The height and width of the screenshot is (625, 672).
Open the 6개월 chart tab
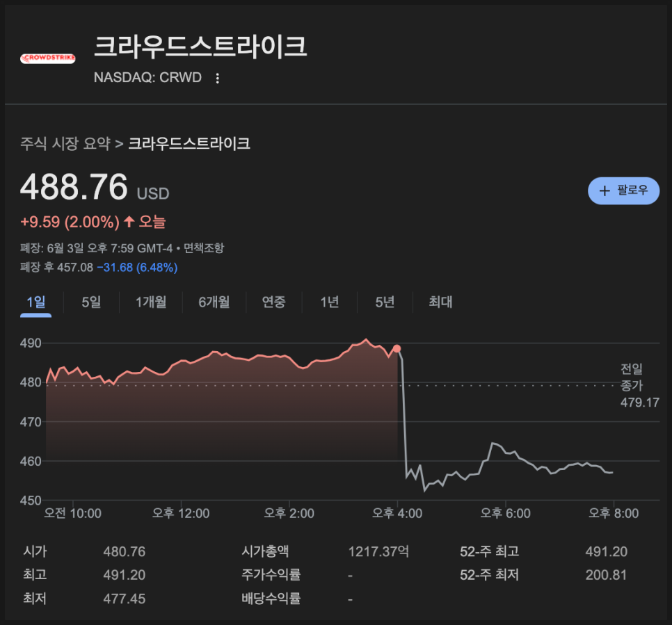tap(214, 302)
